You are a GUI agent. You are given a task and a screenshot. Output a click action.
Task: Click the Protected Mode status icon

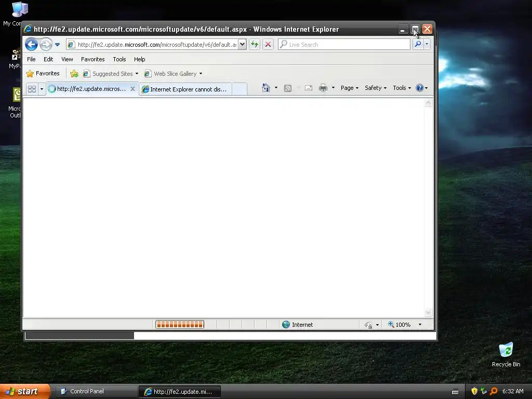pyautogui.click(x=368, y=325)
